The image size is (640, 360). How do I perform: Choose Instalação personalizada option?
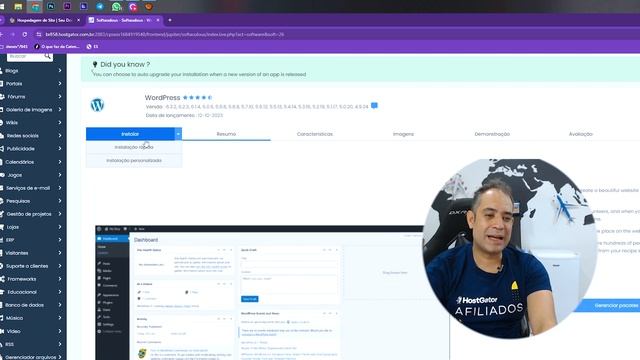click(134, 160)
